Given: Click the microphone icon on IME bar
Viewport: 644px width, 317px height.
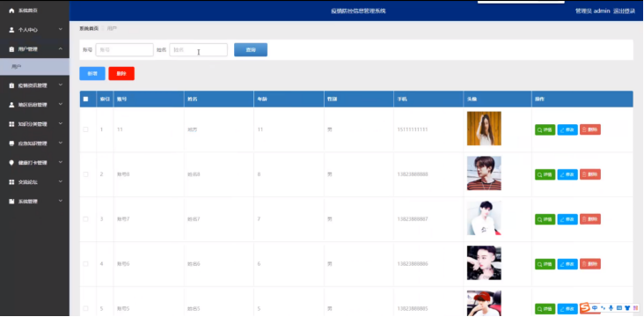Looking at the screenshot, I should tap(611, 307).
